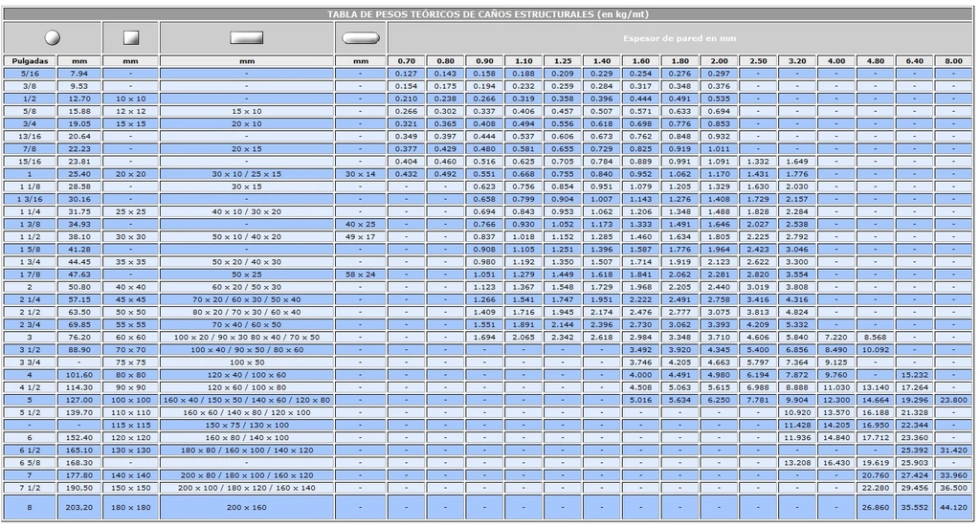Image resolution: width=980 pixels, height=528 pixels.
Task: Click the 168.30 mm diameter cell
Action: click(x=78, y=462)
